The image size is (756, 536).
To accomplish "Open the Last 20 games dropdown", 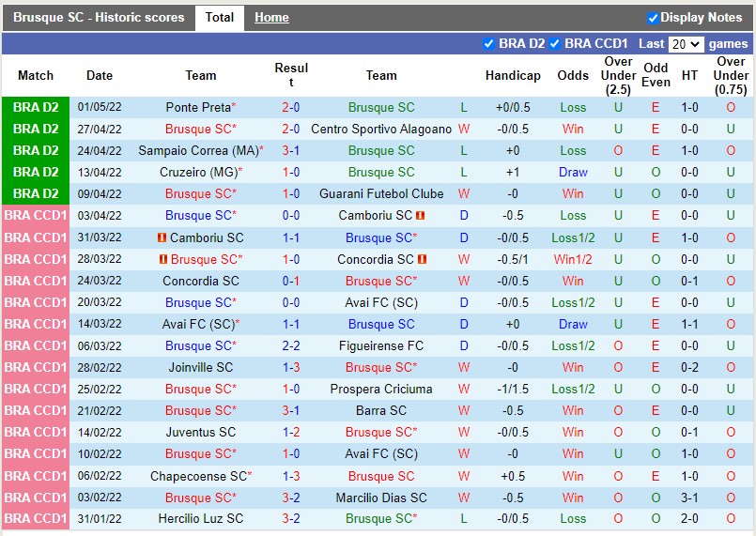I will click(x=686, y=44).
